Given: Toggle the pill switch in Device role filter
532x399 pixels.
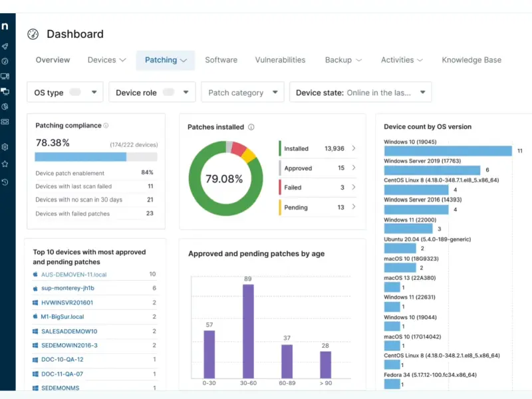Looking at the screenshot, I should 168,92.
